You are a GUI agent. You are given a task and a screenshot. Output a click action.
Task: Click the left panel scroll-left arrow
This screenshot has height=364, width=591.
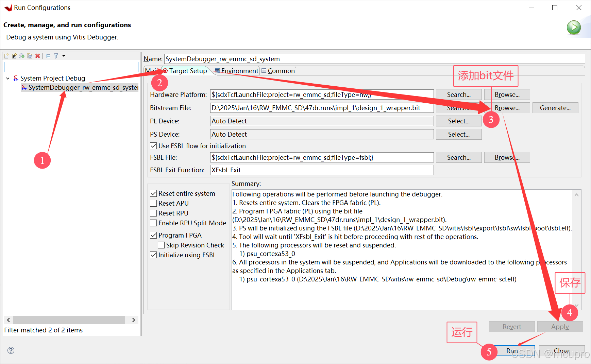click(9, 320)
